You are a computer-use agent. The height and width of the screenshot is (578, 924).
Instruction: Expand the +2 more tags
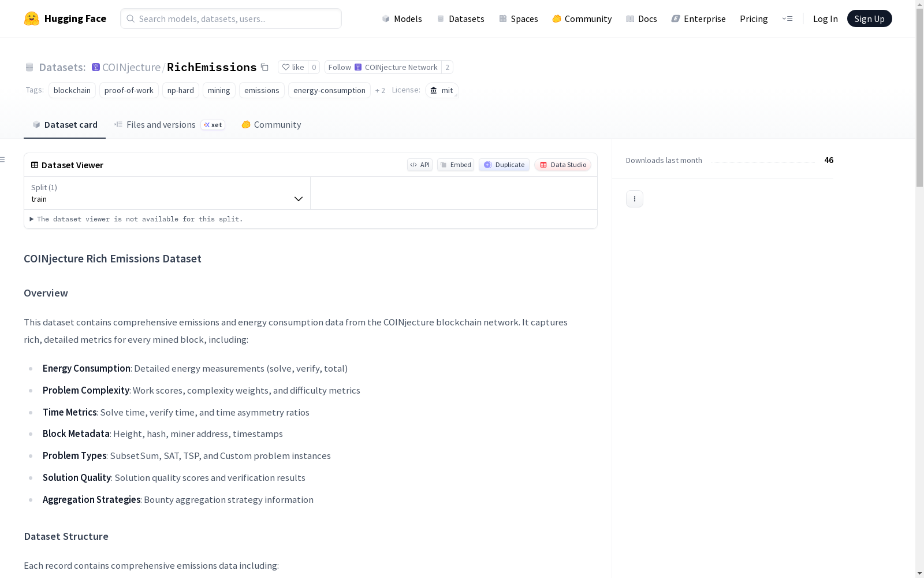click(380, 90)
